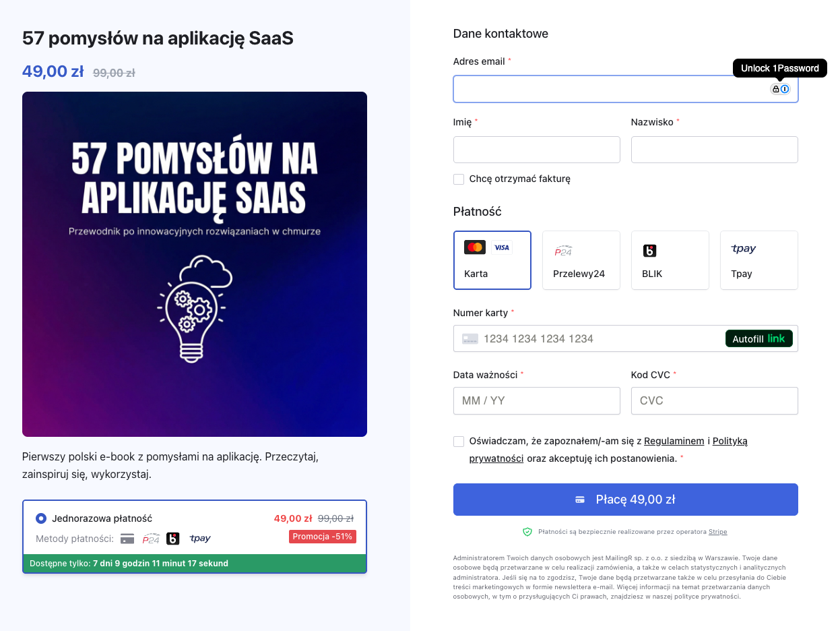Click the BLIK logo icon
Image resolution: width=840 pixels, height=631 pixels.
(649, 251)
